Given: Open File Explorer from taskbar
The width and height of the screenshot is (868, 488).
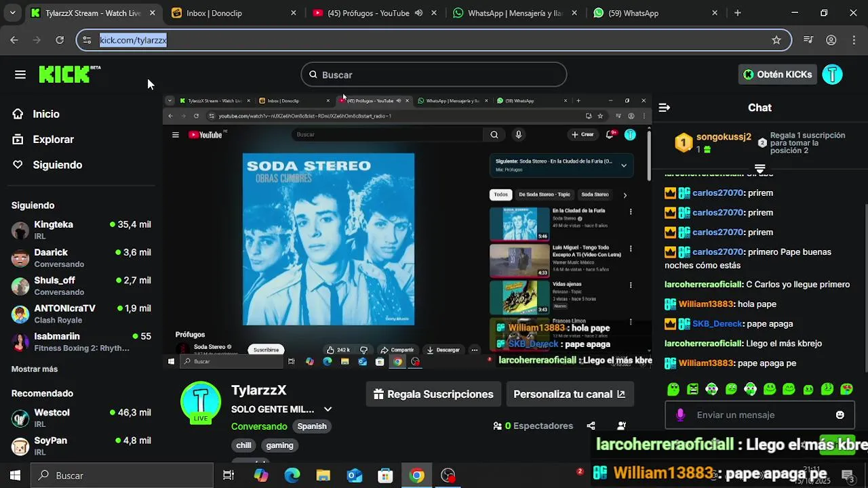Looking at the screenshot, I should click(x=323, y=476).
